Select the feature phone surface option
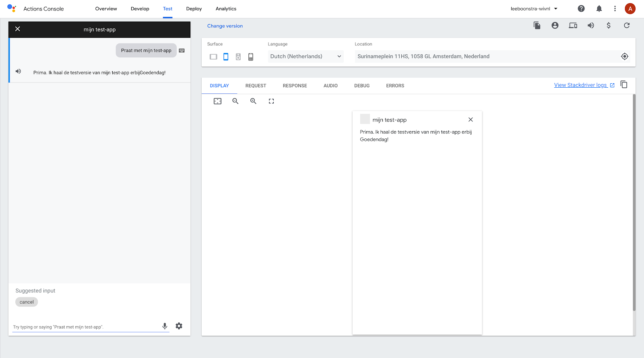This screenshot has width=644, height=358. 251,57
